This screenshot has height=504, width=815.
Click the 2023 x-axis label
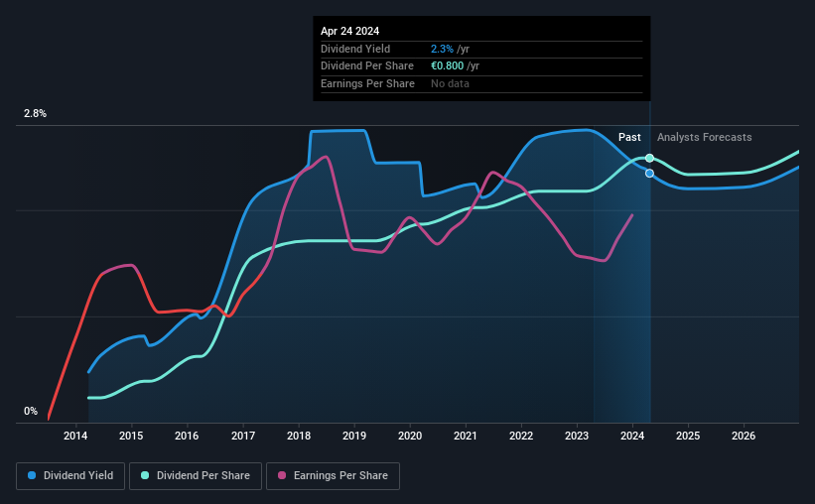pos(577,436)
